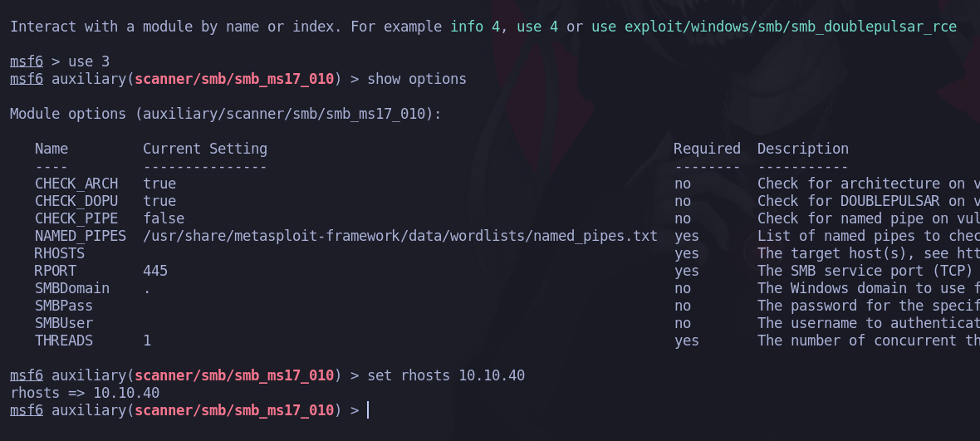
Task: Click the green 'info 4' example text
Action: [475, 27]
